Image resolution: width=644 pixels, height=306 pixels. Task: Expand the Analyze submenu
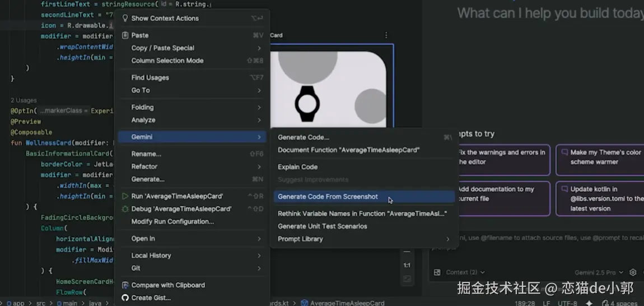click(x=192, y=120)
